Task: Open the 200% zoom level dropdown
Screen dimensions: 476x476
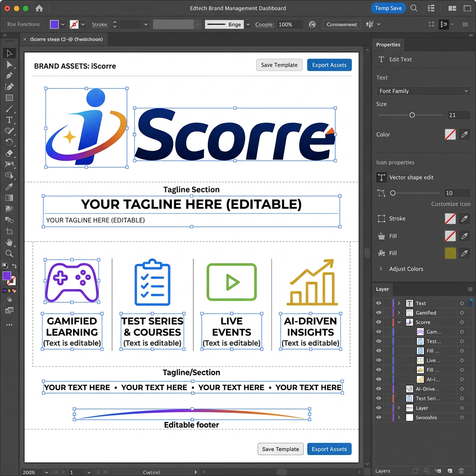Action: (x=46, y=472)
